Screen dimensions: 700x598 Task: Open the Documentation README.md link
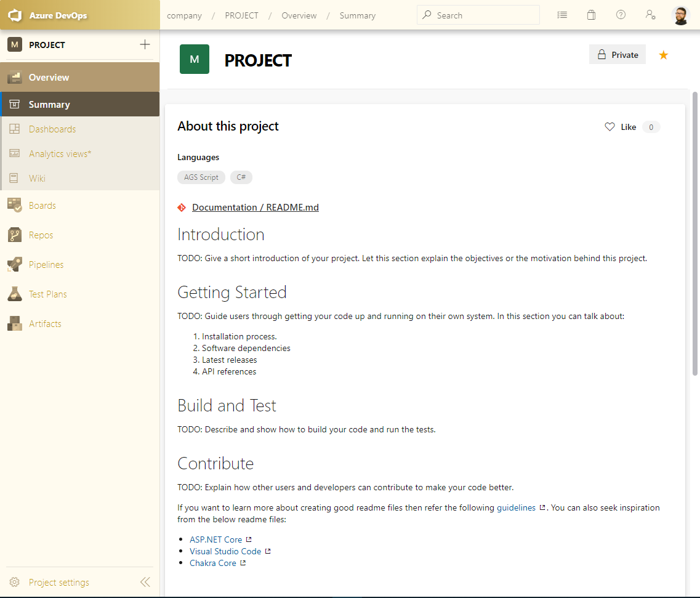point(255,207)
